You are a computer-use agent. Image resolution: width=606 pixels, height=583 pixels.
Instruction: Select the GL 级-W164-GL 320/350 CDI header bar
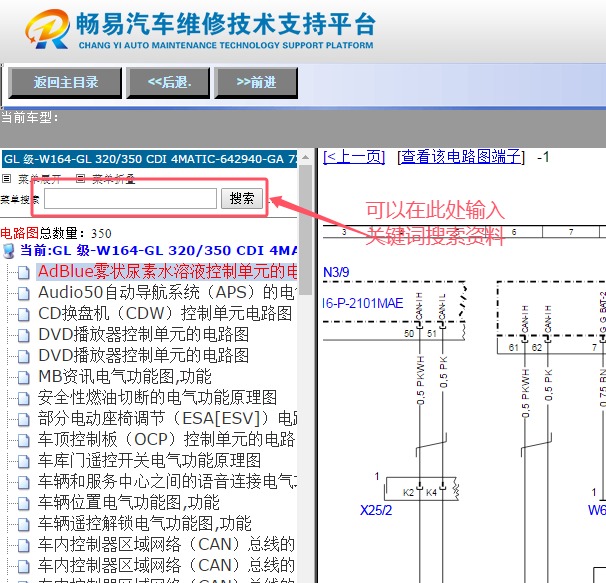[150, 159]
